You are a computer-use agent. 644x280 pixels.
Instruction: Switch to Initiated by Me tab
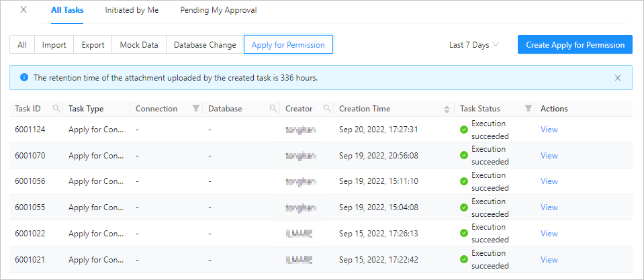click(130, 10)
